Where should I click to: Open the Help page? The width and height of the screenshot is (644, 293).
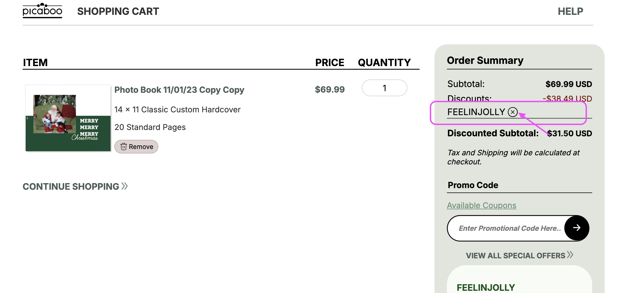(x=570, y=11)
